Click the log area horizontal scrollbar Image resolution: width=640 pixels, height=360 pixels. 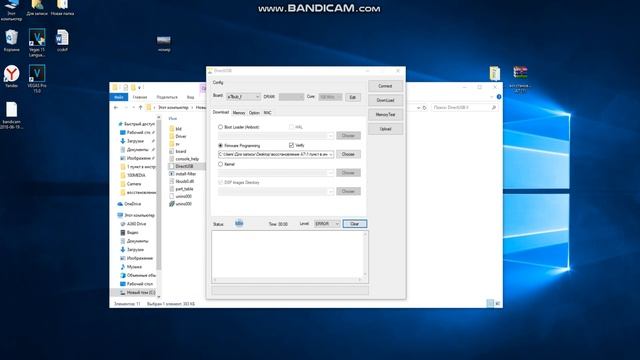pos(287,280)
